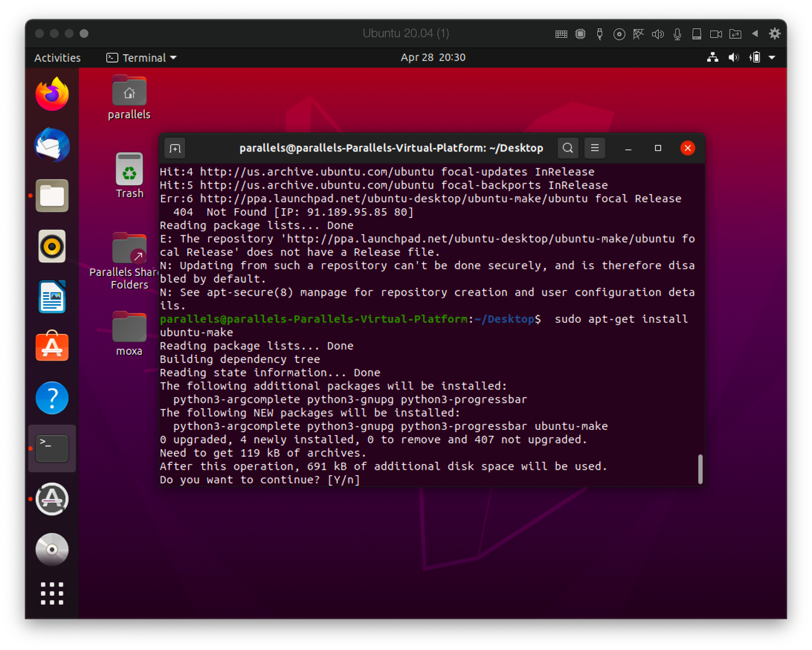Click the search button in the Terminal header

568,148
